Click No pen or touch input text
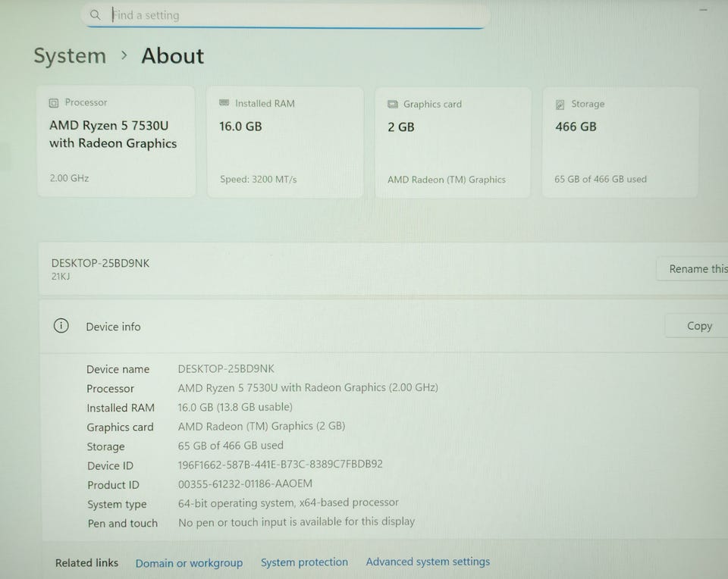The width and height of the screenshot is (728, 579). point(297,522)
